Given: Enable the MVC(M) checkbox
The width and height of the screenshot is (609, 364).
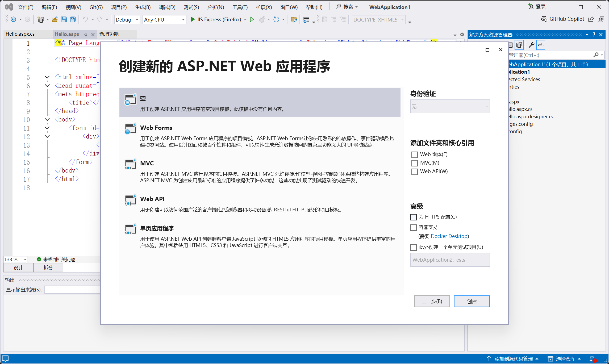Looking at the screenshot, I should click(x=414, y=163).
